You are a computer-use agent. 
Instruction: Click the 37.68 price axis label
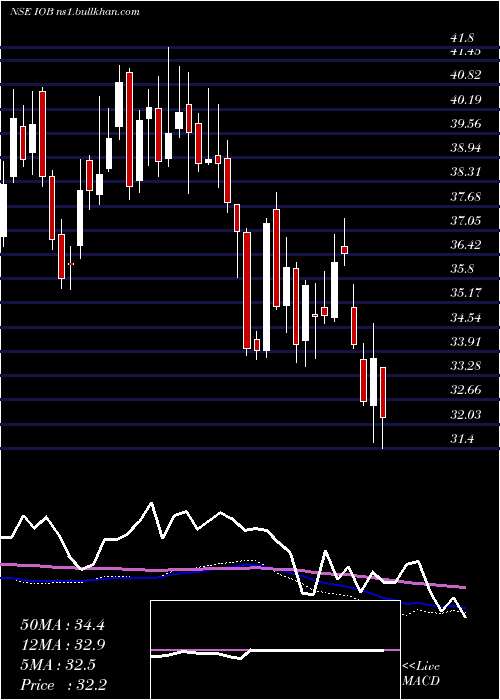466,196
